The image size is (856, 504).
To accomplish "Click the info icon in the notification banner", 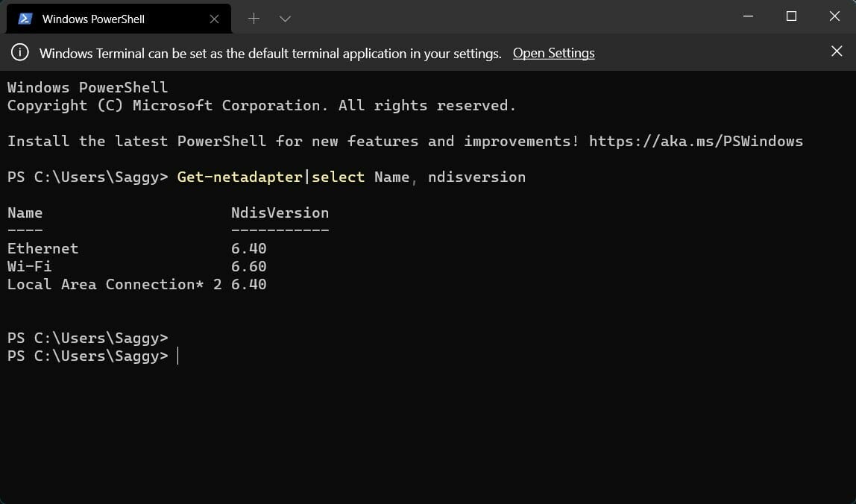I will 19,52.
